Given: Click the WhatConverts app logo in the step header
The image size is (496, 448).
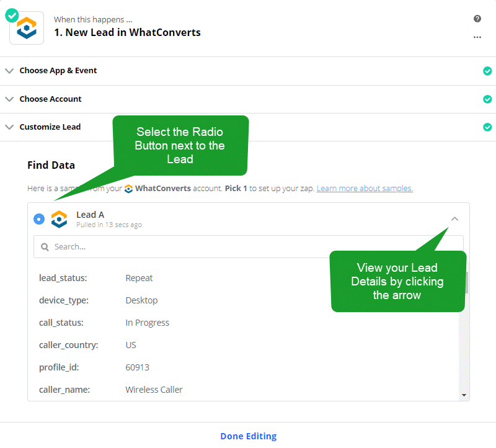Looking at the screenshot, I should pos(27,28).
